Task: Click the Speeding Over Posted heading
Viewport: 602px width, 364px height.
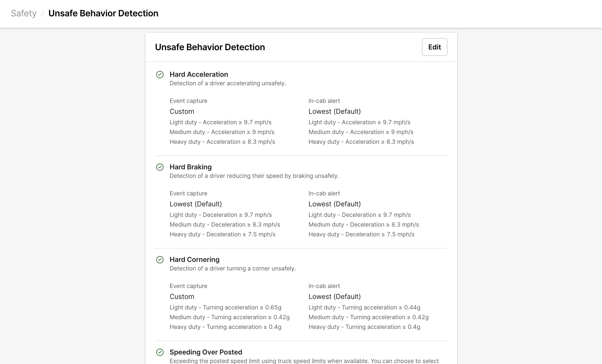Action: tap(206, 352)
